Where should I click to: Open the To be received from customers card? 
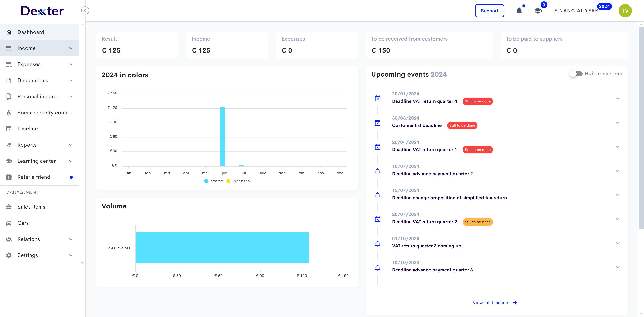429,45
